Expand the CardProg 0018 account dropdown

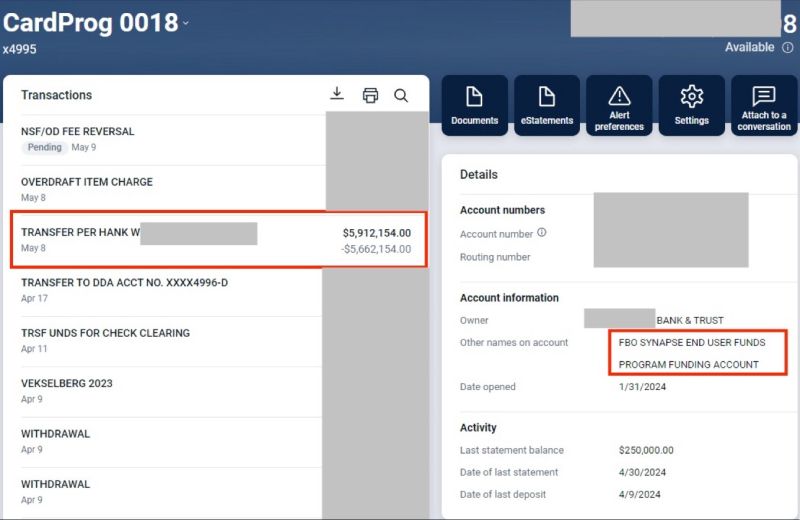coord(186,23)
